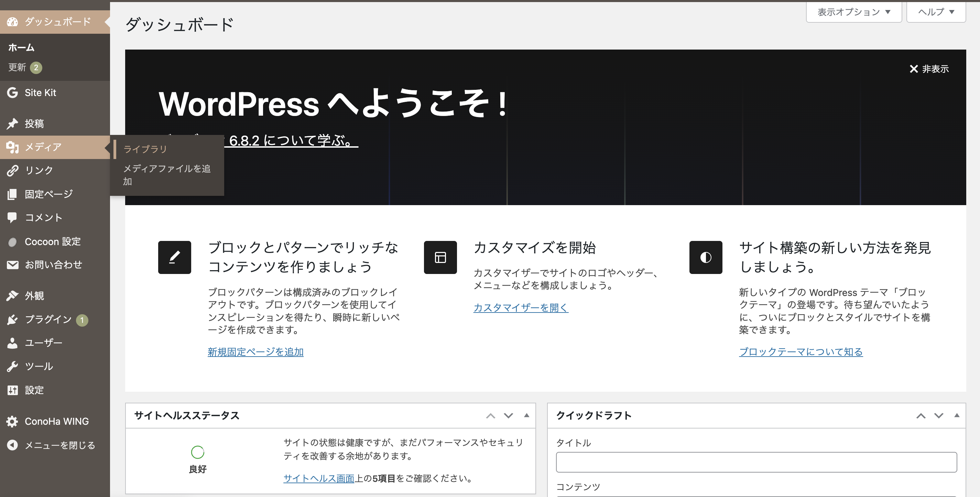Click the envelope icon beside お問い合わせ
The image size is (980, 497).
(x=12, y=265)
